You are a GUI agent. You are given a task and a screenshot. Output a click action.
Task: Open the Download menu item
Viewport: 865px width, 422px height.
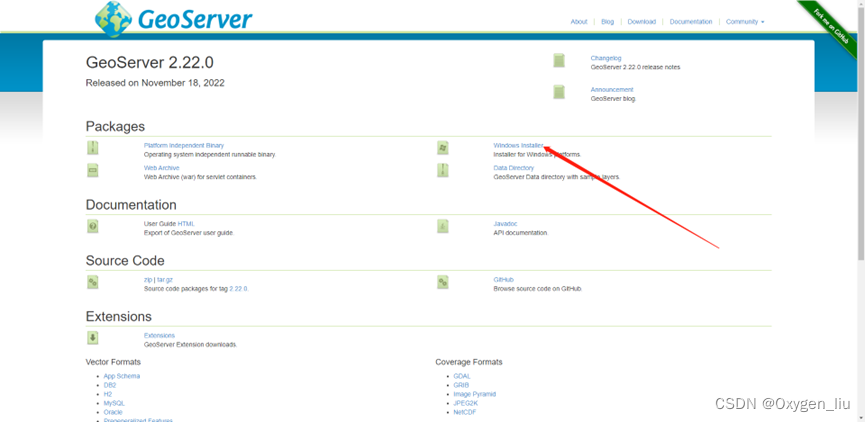642,22
